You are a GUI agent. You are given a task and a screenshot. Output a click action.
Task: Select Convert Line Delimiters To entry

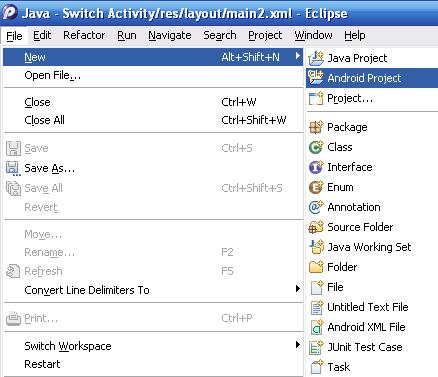[x=153, y=290]
